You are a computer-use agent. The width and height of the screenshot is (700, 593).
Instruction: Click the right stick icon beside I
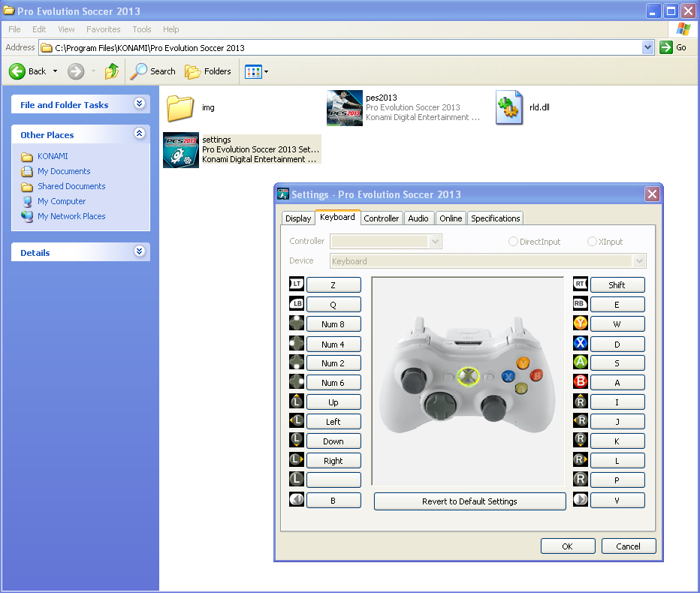581,401
